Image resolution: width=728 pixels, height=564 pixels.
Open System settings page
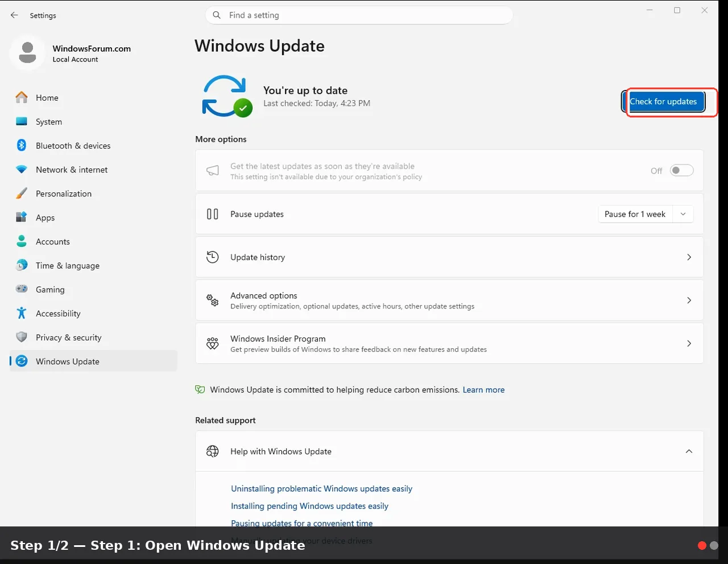pyautogui.click(x=93, y=122)
